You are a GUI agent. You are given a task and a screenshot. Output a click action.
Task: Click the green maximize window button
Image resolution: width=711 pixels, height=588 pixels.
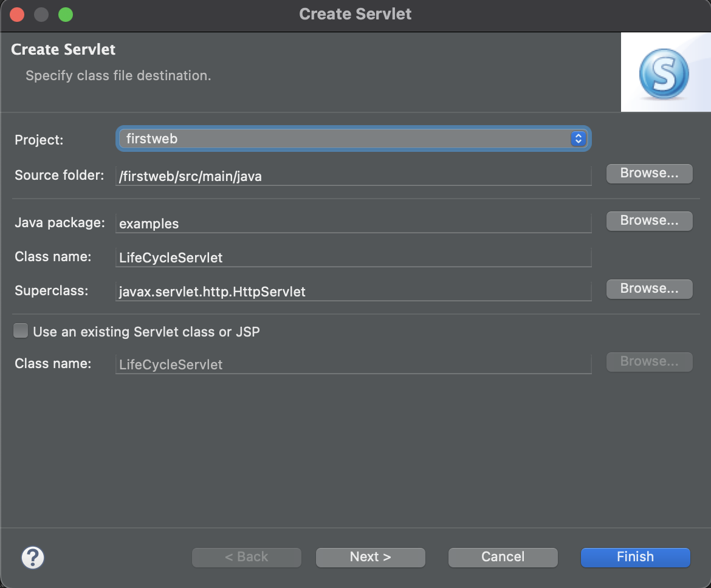pyautogui.click(x=66, y=15)
